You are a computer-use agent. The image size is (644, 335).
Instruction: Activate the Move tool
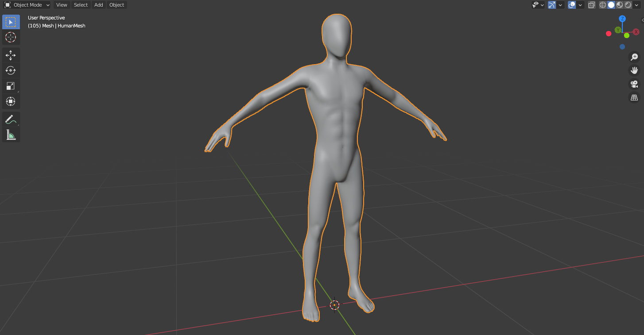(x=11, y=55)
